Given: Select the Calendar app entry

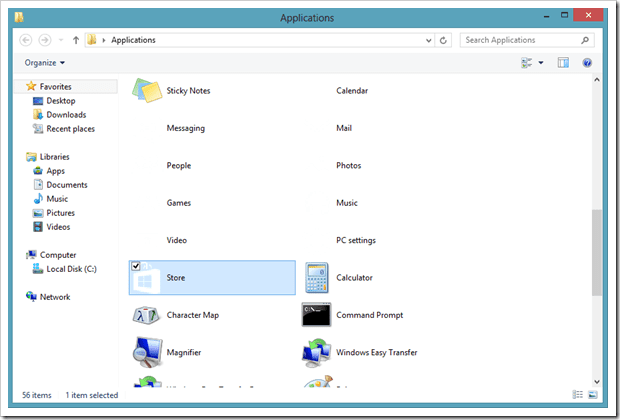Looking at the screenshot, I should 352,91.
